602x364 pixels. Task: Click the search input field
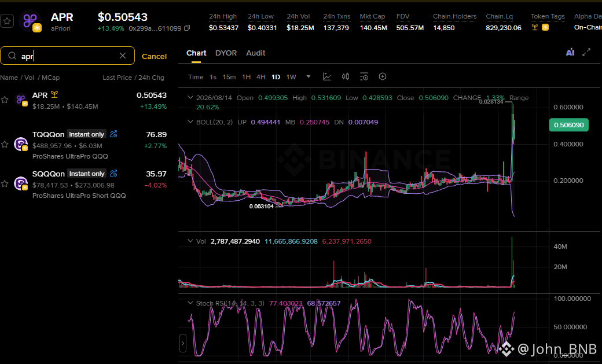pos(68,56)
